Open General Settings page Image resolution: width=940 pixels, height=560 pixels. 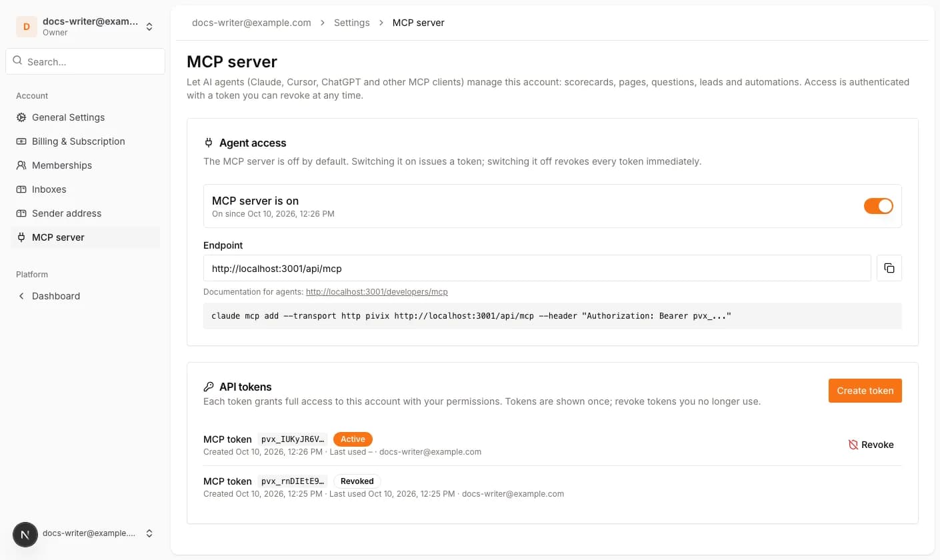[85, 117]
